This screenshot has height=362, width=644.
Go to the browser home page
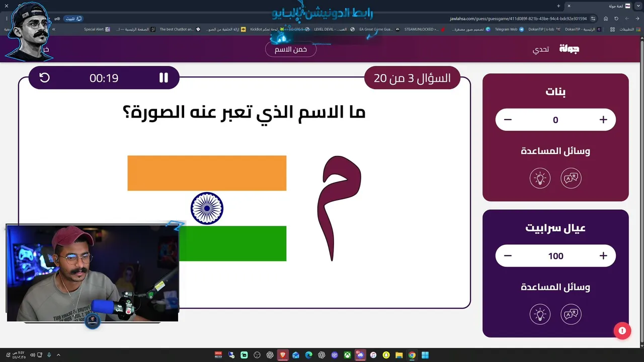point(606,19)
